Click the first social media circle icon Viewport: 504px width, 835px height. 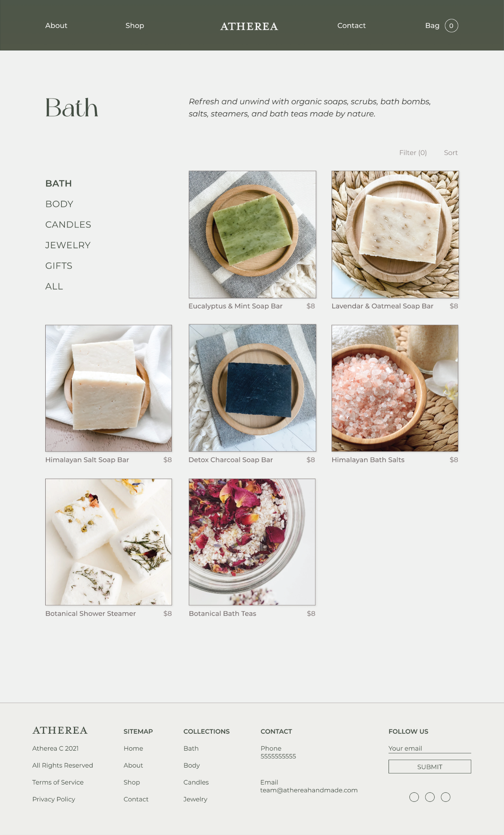[x=414, y=797]
